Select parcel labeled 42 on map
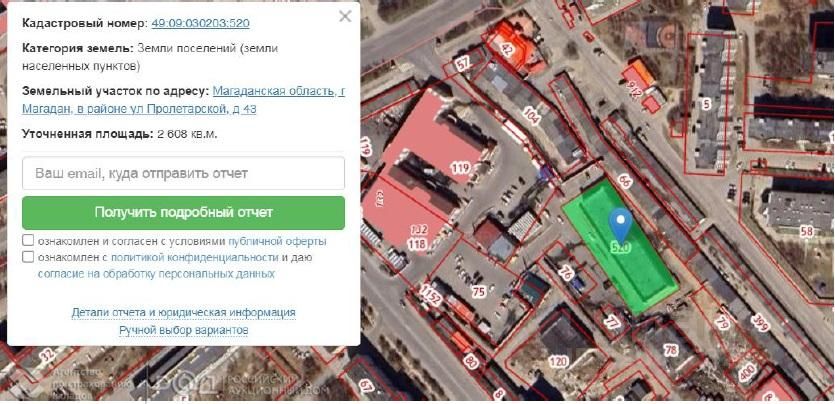Screen dimensions: 835x404 (x=507, y=50)
